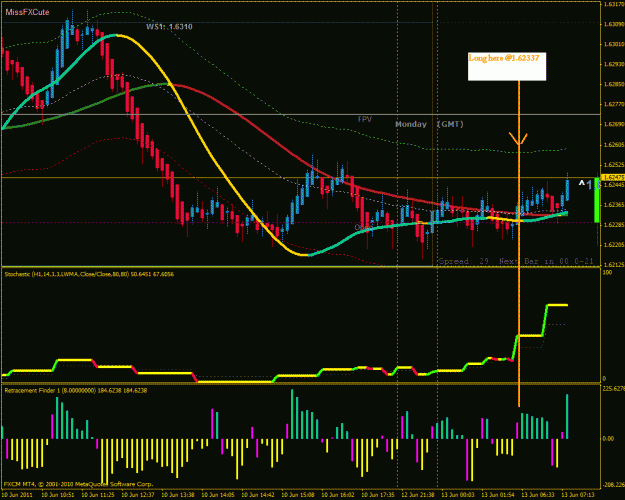
Task: Click time axis label 13 Jun 07:13
Action: (578, 495)
